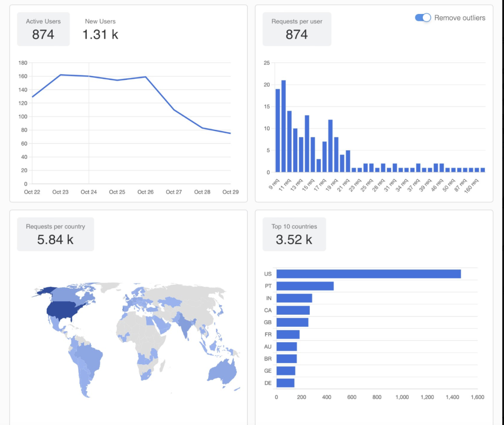Click the Oct 22 axis label
The image size is (504, 425).
[32, 192]
